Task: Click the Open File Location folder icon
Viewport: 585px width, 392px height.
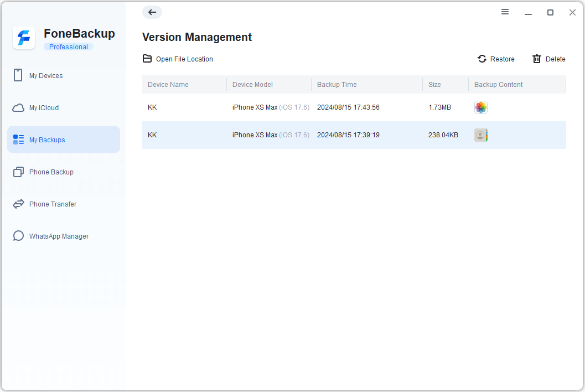Action: tap(147, 59)
